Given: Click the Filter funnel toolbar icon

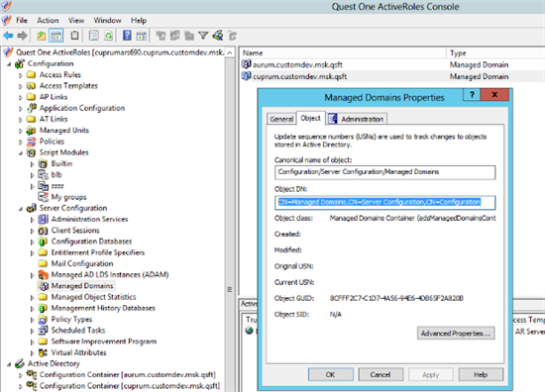Looking at the screenshot, I should pyautogui.click(x=203, y=36).
